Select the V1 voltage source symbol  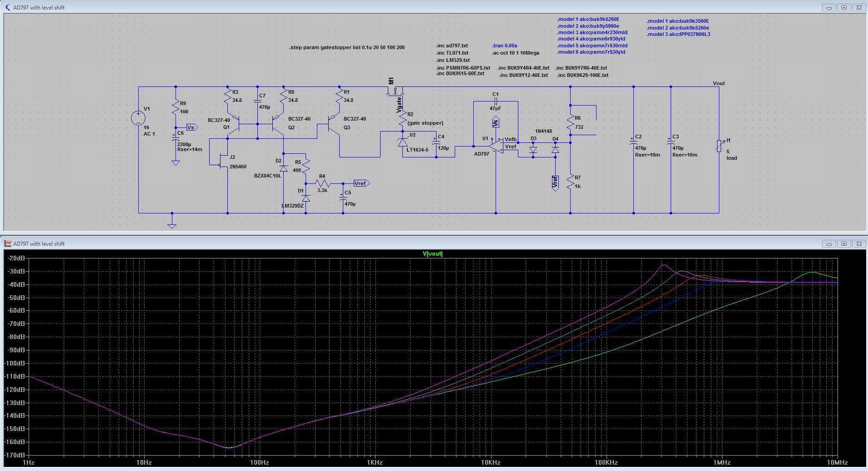[x=138, y=119]
